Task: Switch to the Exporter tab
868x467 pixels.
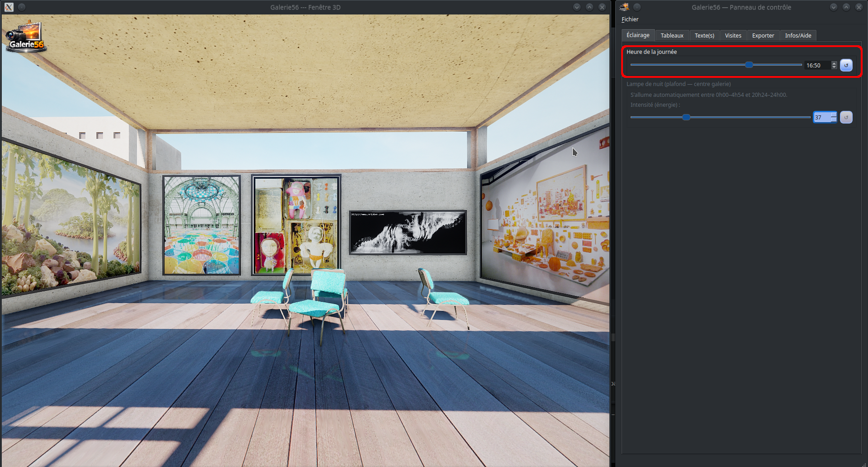Action: pos(763,36)
